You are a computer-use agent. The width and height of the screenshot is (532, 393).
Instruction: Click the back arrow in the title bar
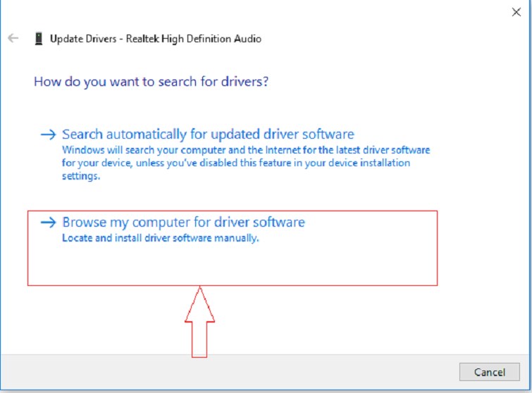(x=13, y=39)
